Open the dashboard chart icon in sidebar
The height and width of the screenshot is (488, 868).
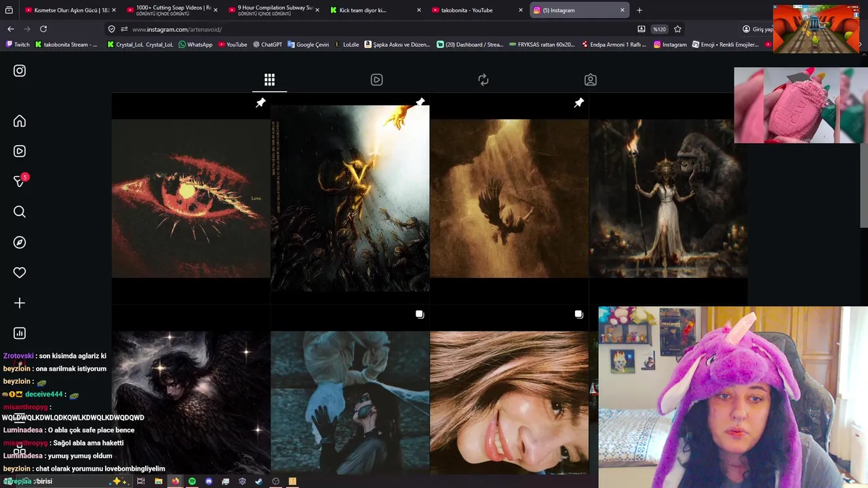coord(20,333)
